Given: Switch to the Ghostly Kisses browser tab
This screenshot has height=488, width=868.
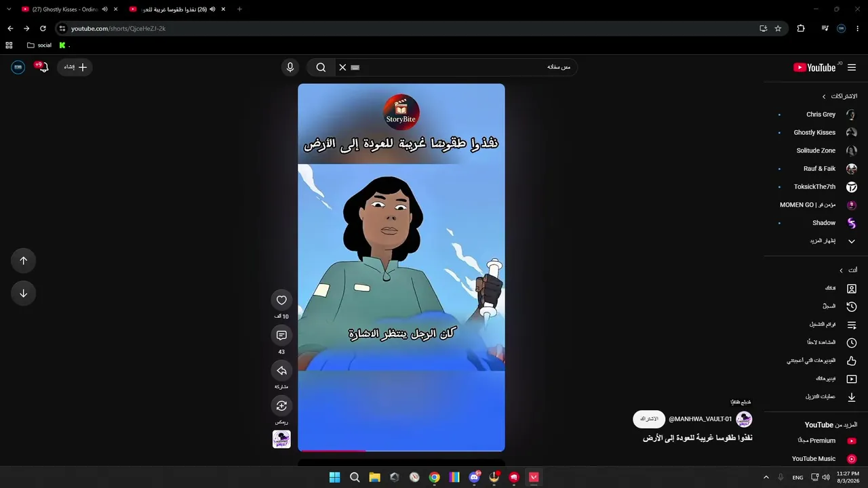Looking at the screenshot, I should tap(64, 9).
